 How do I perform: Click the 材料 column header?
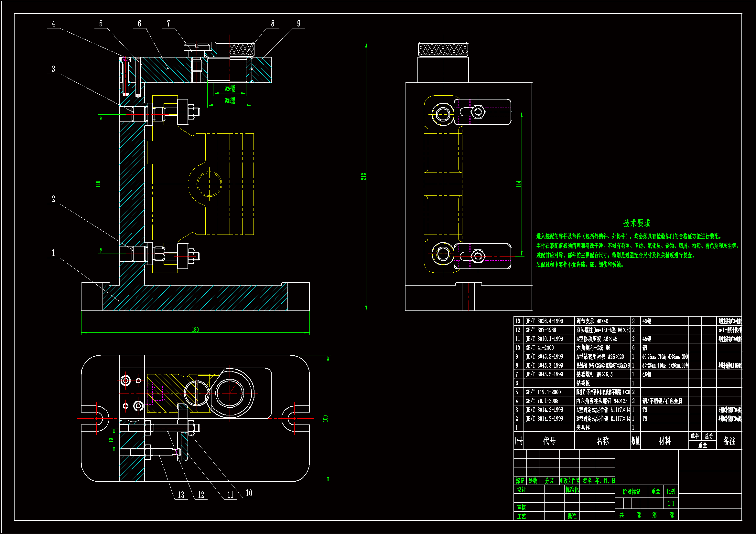tap(664, 441)
